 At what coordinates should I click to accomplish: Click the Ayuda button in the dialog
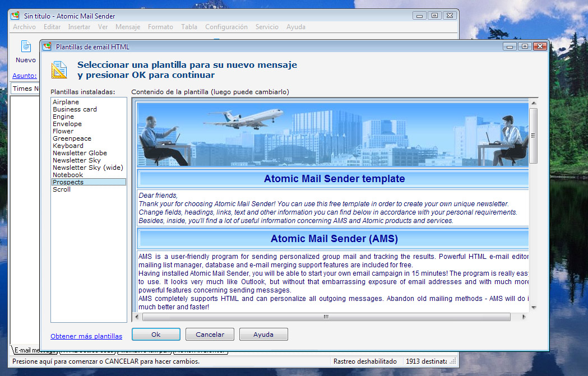(x=263, y=335)
